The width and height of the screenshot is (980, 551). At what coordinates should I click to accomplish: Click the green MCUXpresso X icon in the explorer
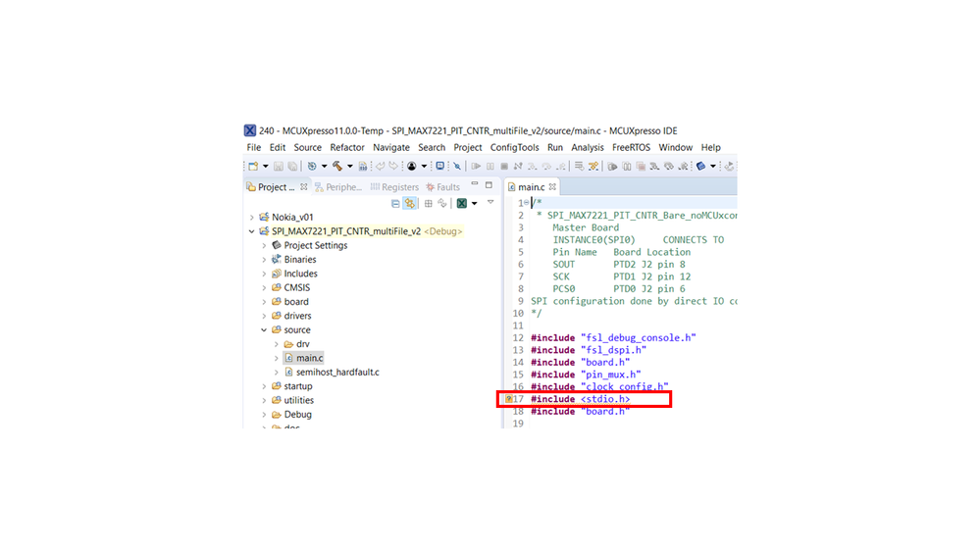(462, 203)
